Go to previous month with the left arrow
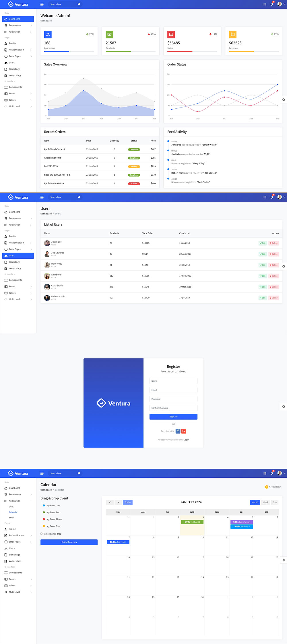The width and height of the screenshot is (287, 644). click(110, 502)
